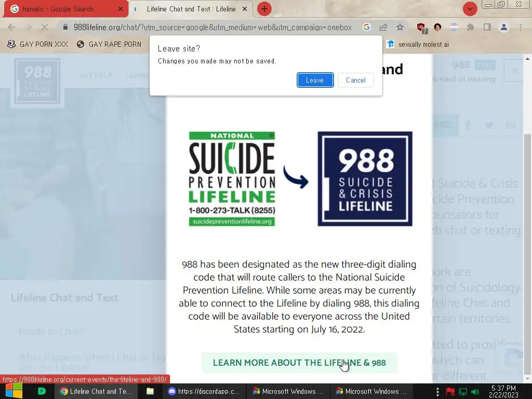Image resolution: width=532 pixels, height=399 pixels.
Task: Click the volume speaker tray icon
Action: pyautogui.click(x=475, y=392)
